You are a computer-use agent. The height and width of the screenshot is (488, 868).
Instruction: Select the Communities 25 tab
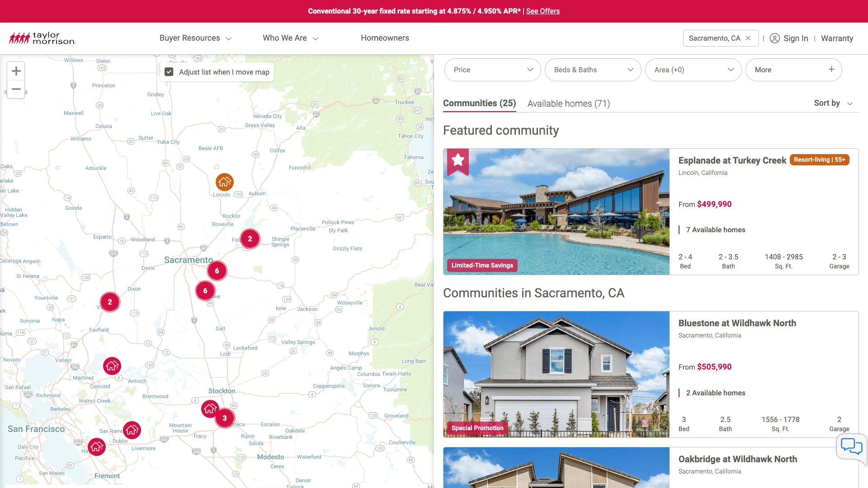point(480,103)
